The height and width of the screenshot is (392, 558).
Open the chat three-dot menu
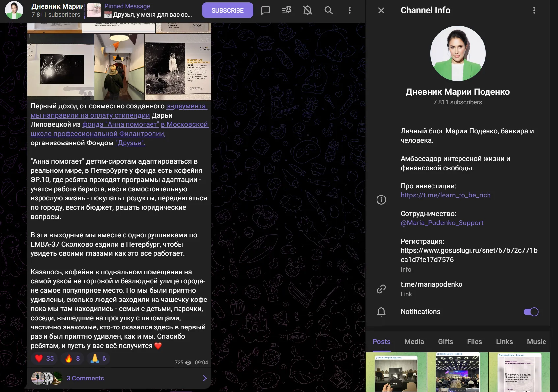coord(350,10)
